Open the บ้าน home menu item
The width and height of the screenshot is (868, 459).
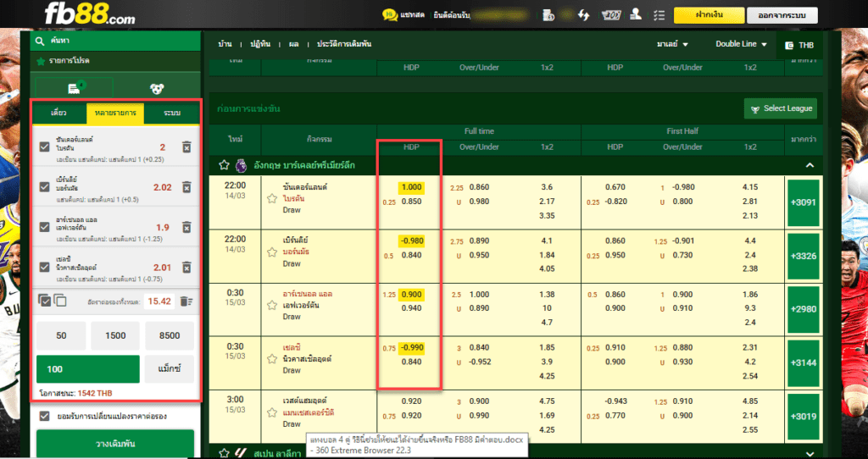[x=225, y=44]
